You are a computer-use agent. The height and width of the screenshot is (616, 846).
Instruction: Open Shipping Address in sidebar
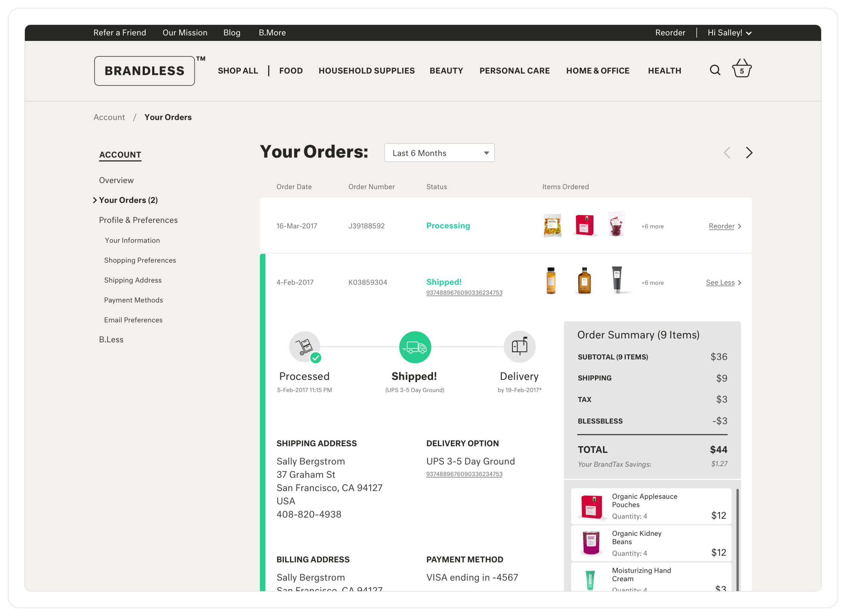click(133, 280)
